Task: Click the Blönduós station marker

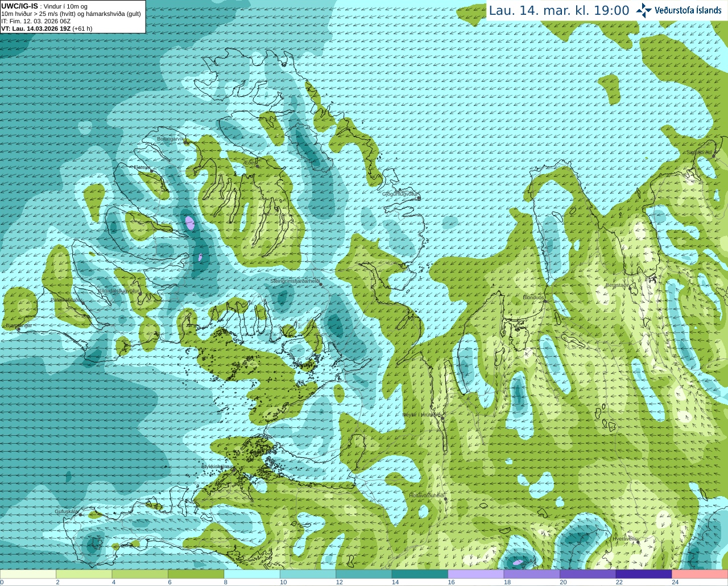Action: pyautogui.click(x=544, y=301)
